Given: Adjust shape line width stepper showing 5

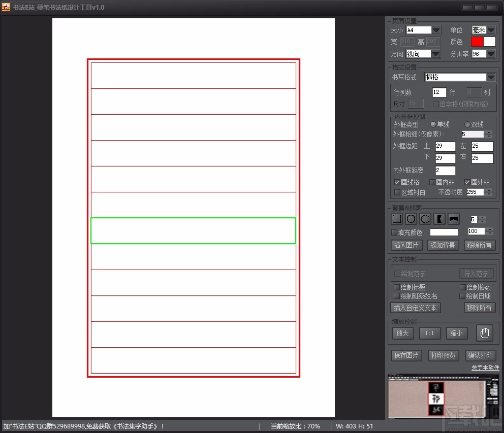Looking at the screenshot, I should (x=483, y=219).
